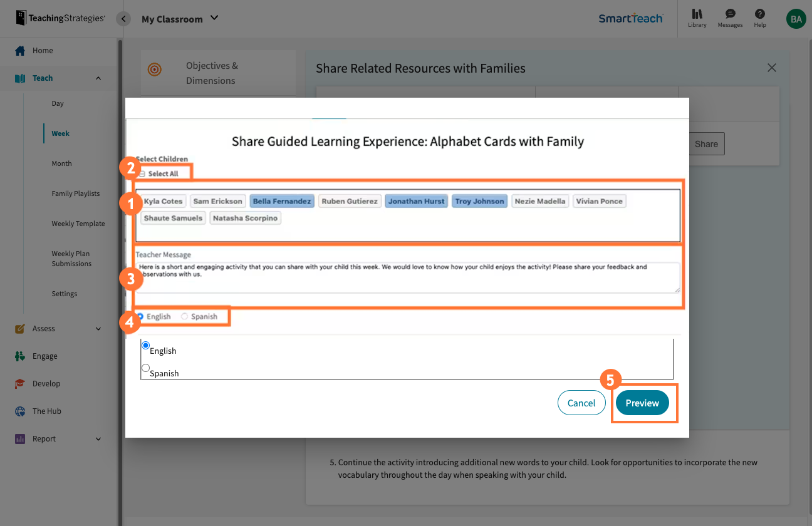Select the lower English radio button

pos(146,346)
